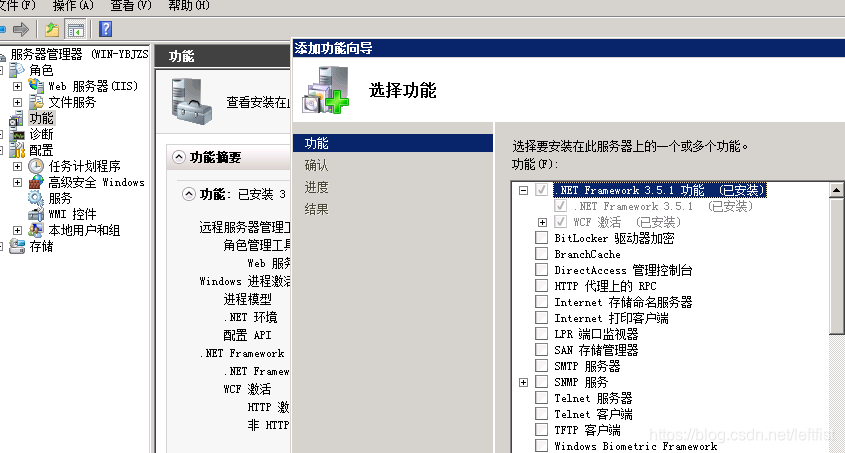Check the Windows Biometric Framework checkbox
Image resolution: width=845 pixels, height=453 pixels.
(542, 445)
